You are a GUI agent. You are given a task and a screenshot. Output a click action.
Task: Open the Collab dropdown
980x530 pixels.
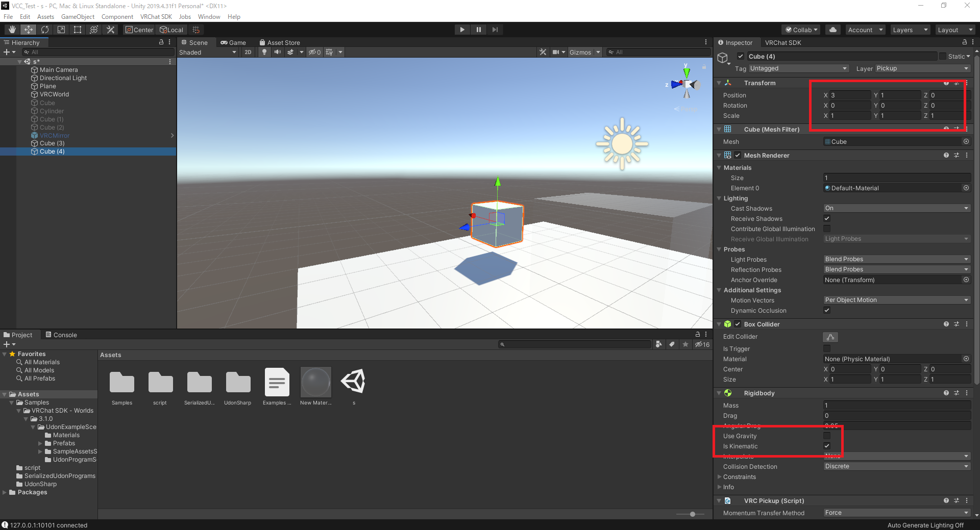tap(801, 30)
